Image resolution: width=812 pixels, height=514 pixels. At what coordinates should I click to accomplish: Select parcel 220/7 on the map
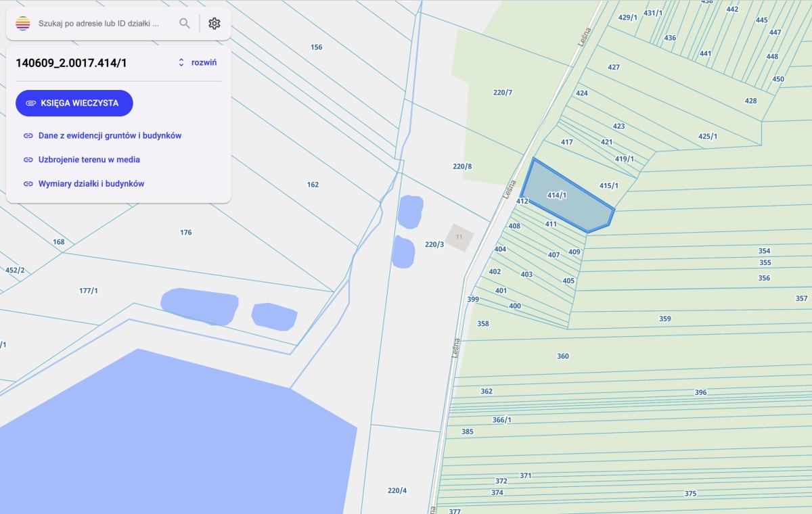point(502,93)
